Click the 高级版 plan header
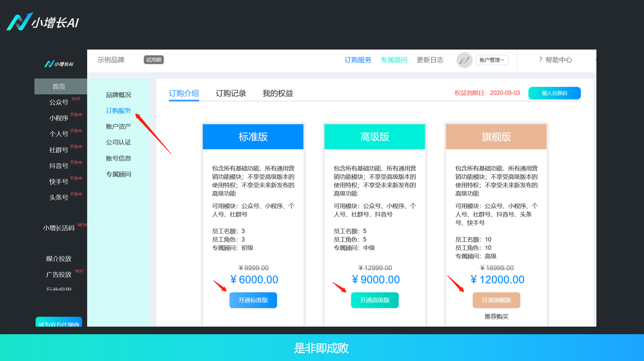 [x=375, y=137]
